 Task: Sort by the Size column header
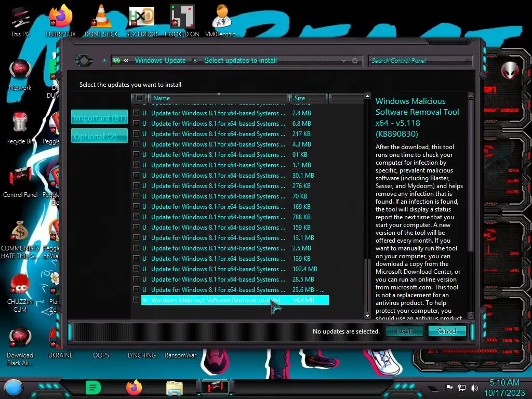[x=309, y=98]
